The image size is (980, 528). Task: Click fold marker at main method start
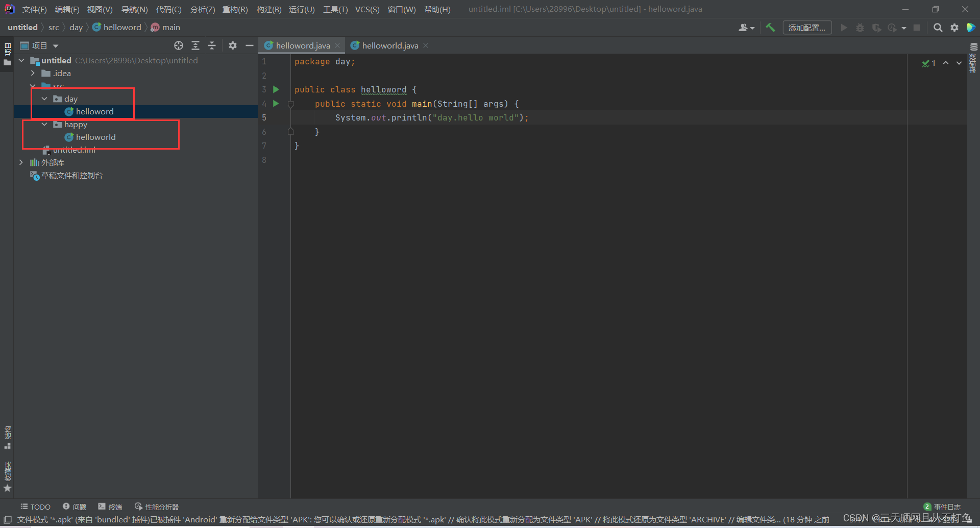point(290,104)
